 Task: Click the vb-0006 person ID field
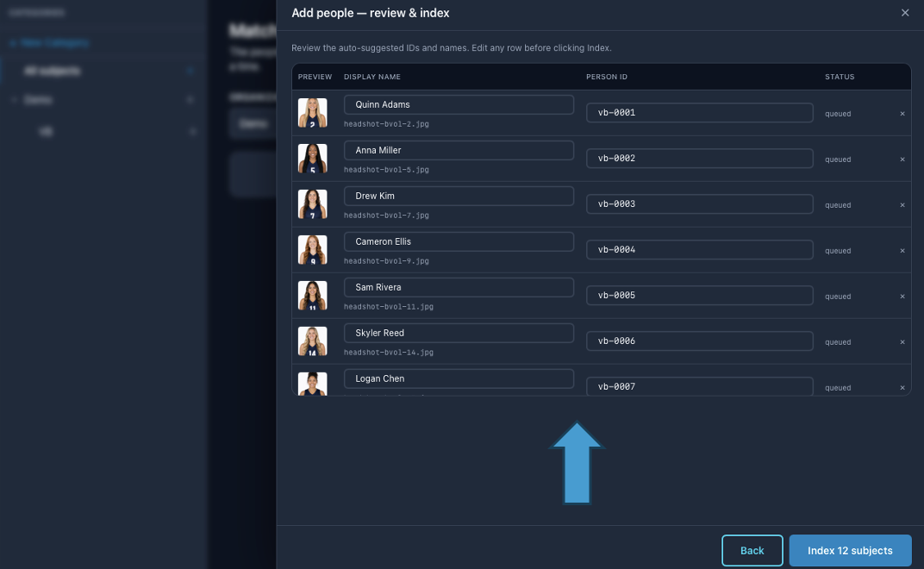(x=700, y=341)
